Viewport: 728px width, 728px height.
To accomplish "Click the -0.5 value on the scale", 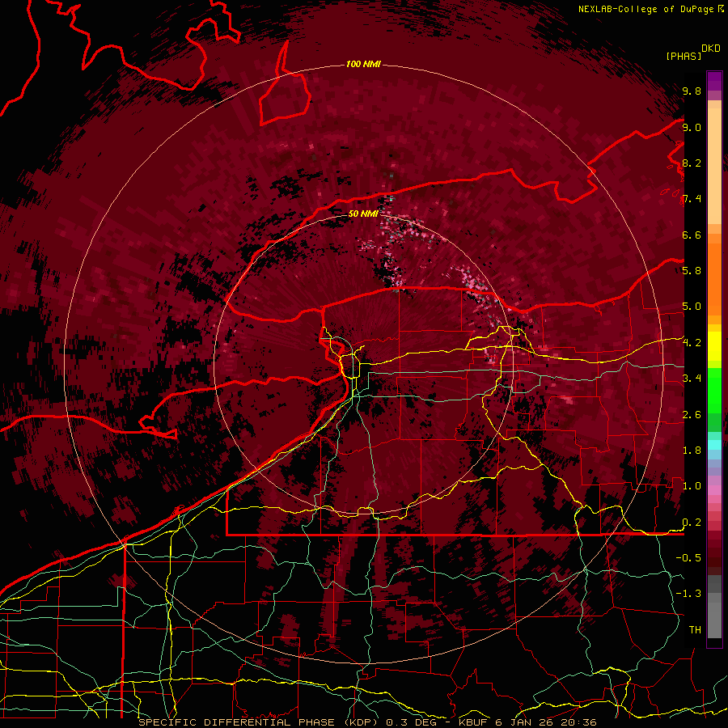I will (688, 558).
